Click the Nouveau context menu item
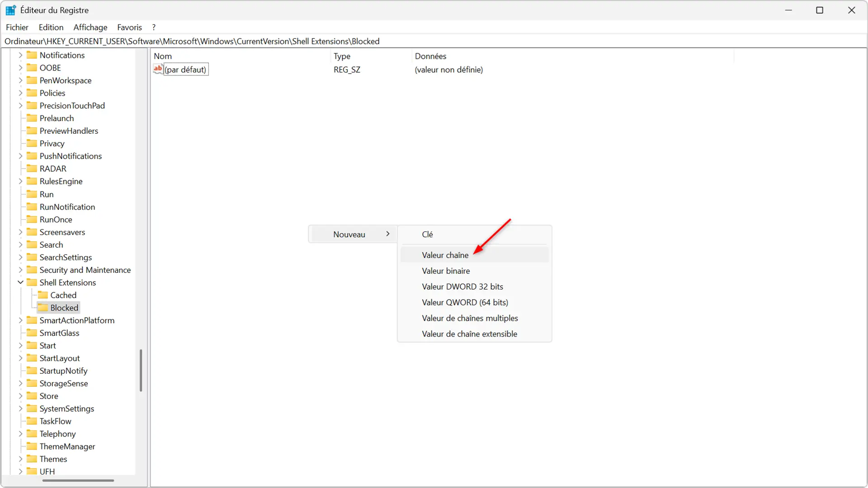The height and width of the screenshot is (488, 868). tap(353, 235)
